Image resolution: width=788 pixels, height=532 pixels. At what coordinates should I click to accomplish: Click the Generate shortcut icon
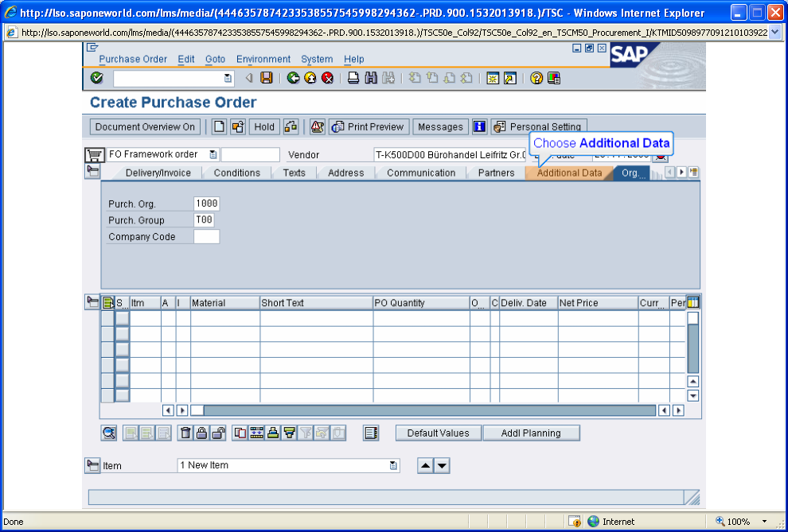click(x=510, y=78)
